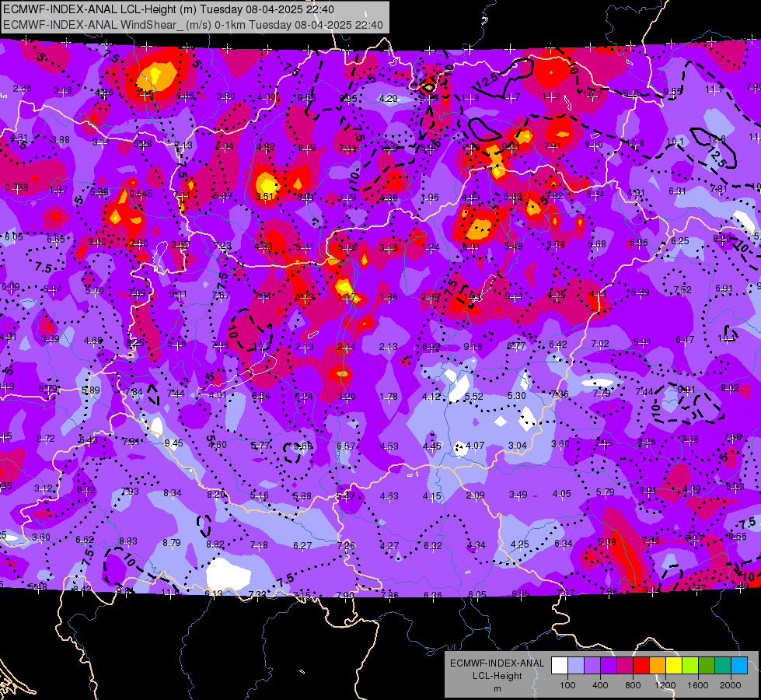Click the wind shear value 0.738
The height and width of the screenshot is (700, 761).
pyautogui.click(x=17, y=187)
